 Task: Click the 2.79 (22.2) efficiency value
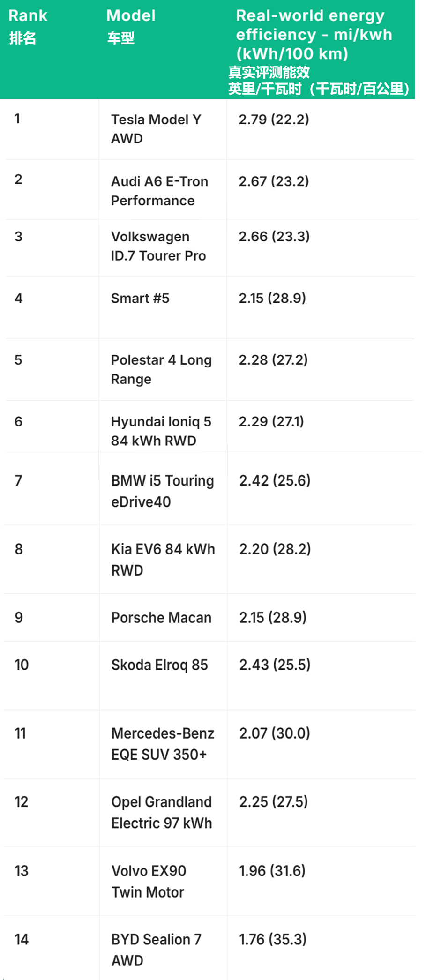274,120
